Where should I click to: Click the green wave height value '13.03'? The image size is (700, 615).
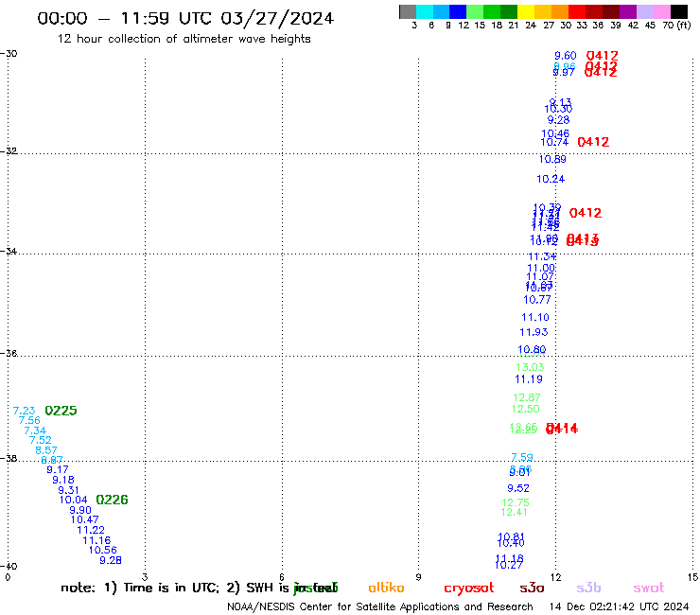[530, 367]
